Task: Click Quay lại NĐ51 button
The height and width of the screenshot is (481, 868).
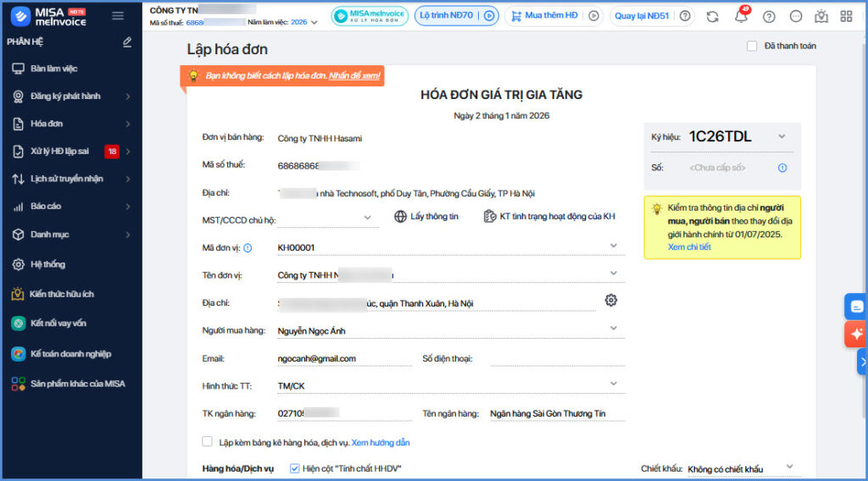Action: [x=642, y=16]
